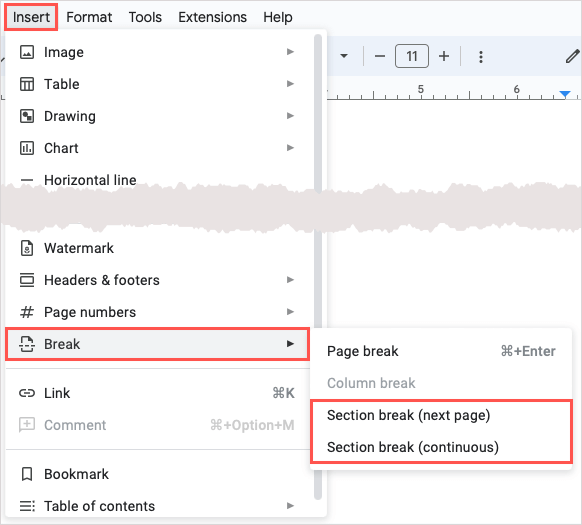The width and height of the screenshot is (582, 525).
Task: Click the Image icon in Insert menu
Action: click(x=27, y=52)
